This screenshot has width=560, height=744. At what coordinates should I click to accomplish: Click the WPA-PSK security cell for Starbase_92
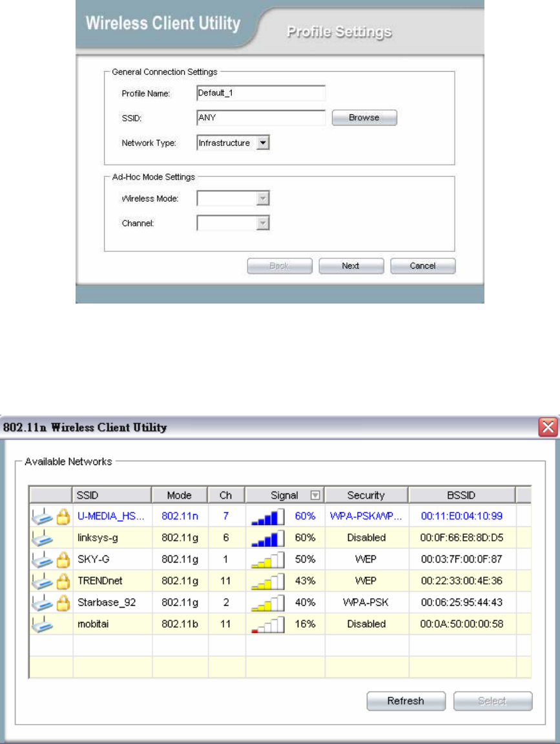pyautogui.click(x=366, y=603)
